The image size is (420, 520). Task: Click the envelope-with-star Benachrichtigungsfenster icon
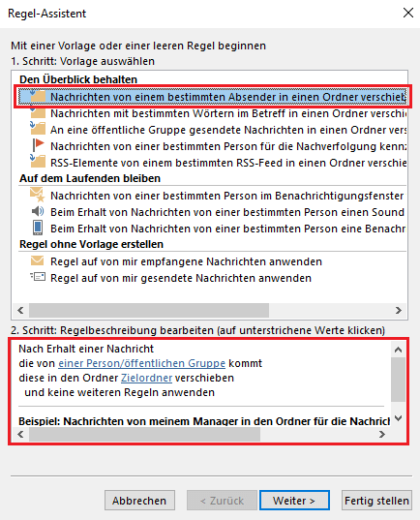(37, 195)
